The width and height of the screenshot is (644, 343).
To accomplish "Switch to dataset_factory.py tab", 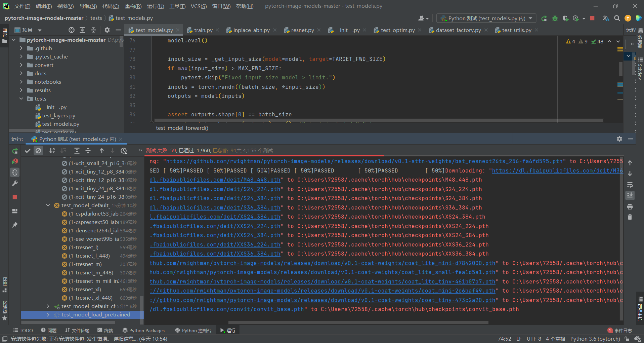I will [x=458, y=30].
